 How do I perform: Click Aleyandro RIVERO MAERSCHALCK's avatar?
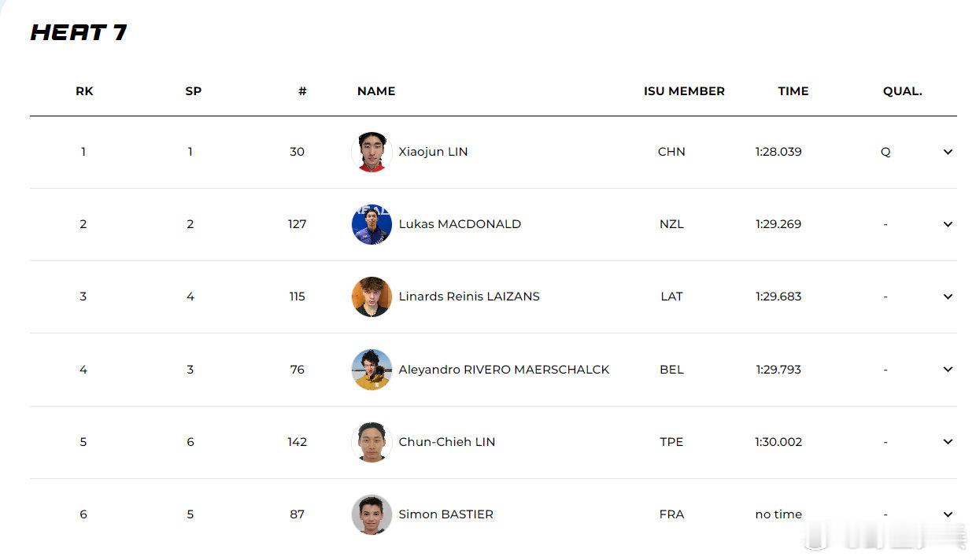click(x=372, y=369)
